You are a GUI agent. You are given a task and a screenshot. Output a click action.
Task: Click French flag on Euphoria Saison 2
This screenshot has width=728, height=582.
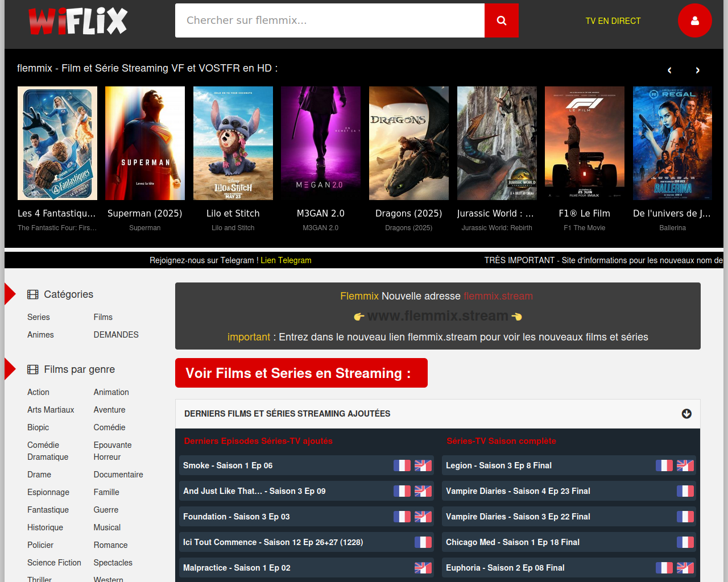tap(664, 568)
